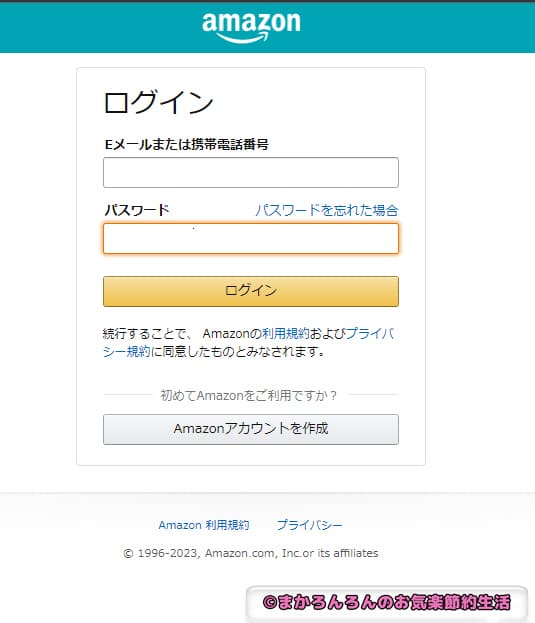
Task: Click the Eメールまたは携帯電話番号 label
Action: (186, 144)
